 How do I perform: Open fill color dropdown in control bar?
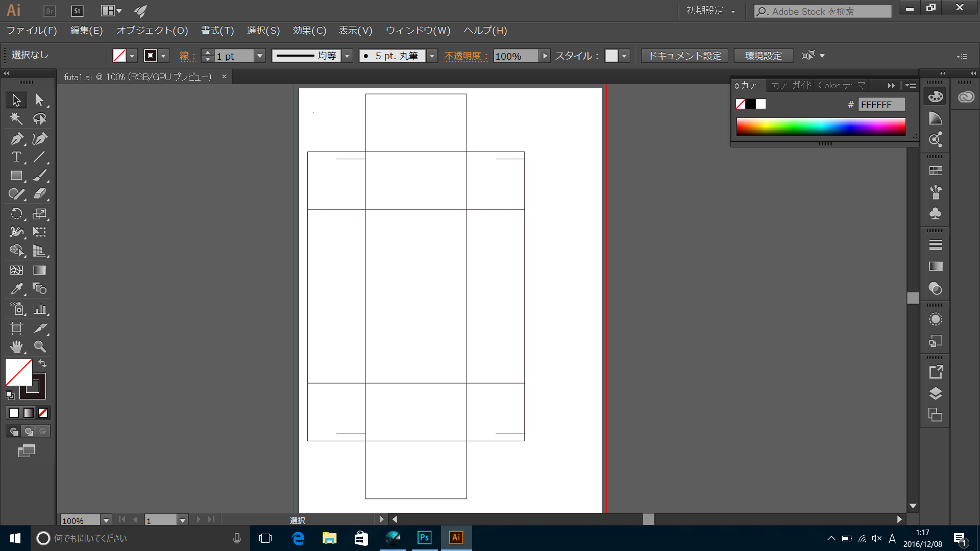click(x=132, y=56)
